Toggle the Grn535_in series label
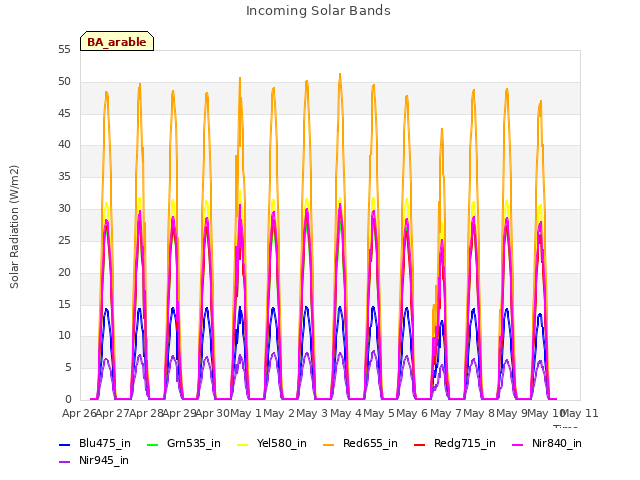The height and width of the screenshot is (480, 640). point(194,444)
